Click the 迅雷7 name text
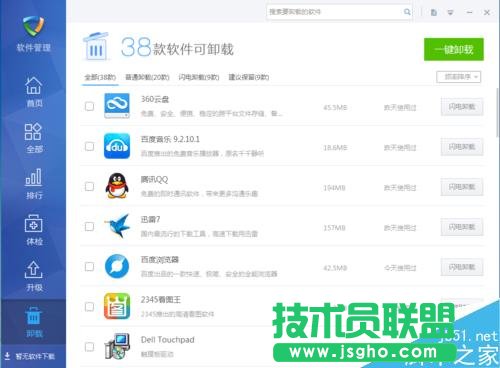 (x=150, y=219)
